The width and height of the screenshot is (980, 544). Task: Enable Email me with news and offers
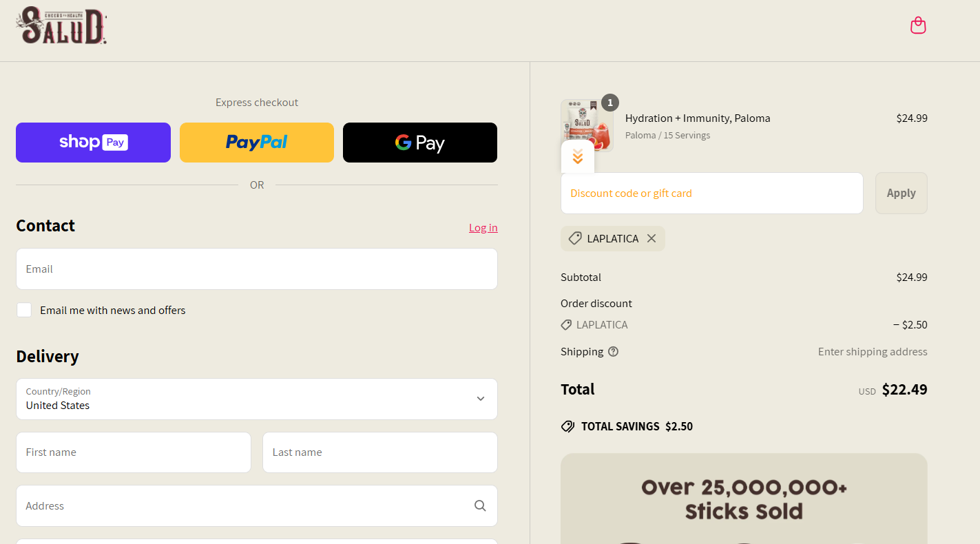tap(24, 310)
